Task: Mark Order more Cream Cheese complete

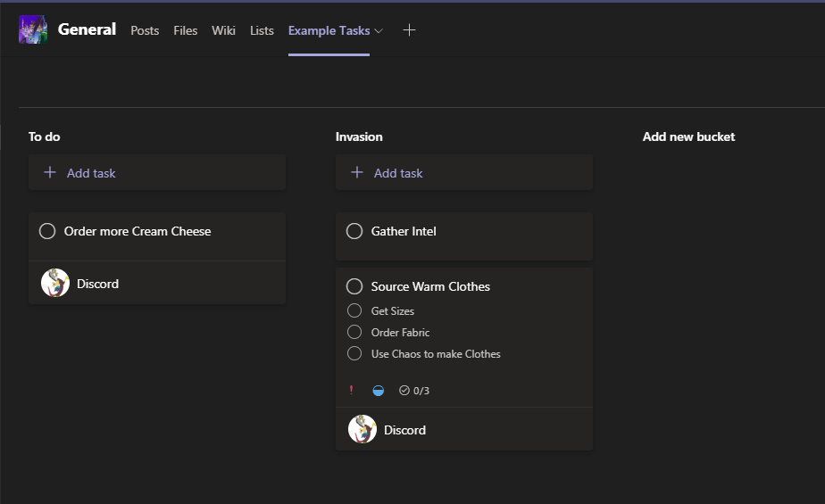Action: (x=47, y=231)
